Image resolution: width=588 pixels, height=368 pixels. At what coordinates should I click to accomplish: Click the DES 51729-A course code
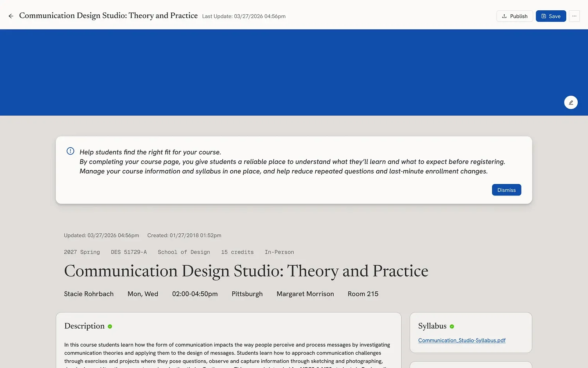coord(129,252)
